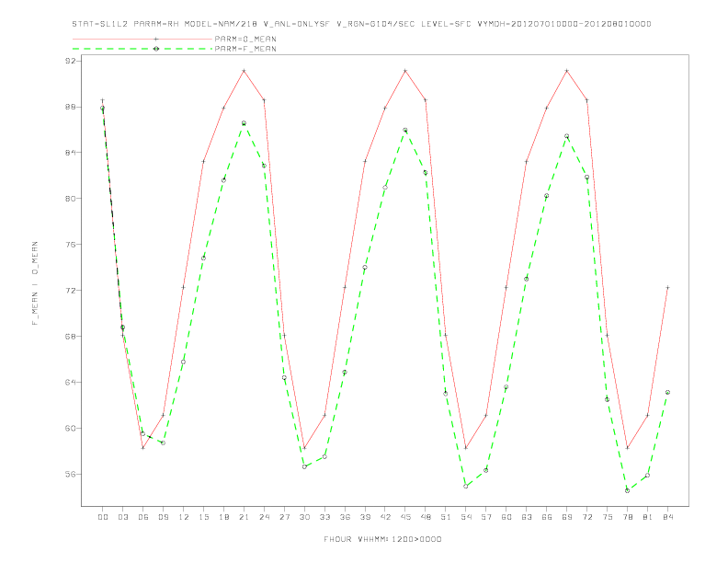Click the 42 forecast hour x-axis label
Screen dimensions: 728x563
(x=385, y=517)
